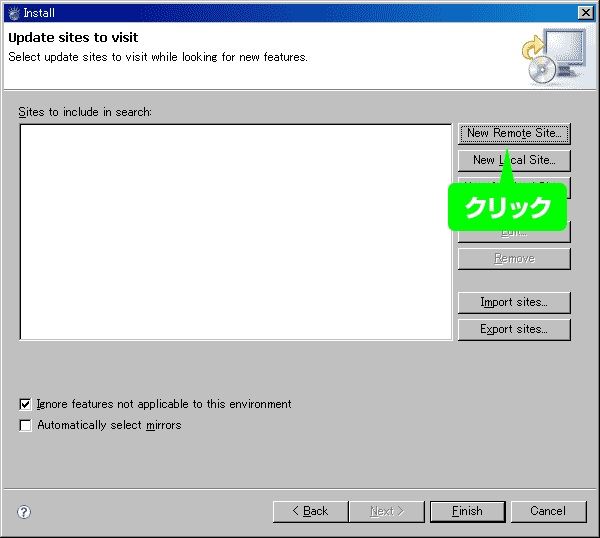Open Import sites dialog
This screenshot has height=538, width=600.
pos(514,302)
